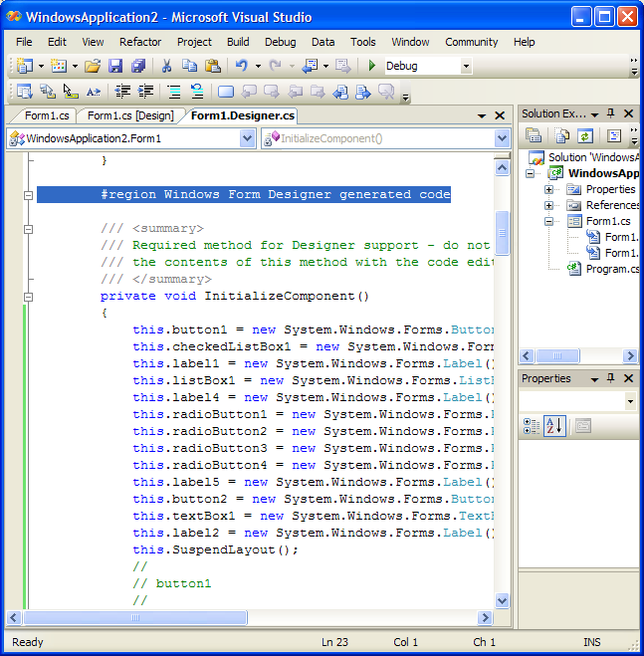This screenshot has width=644, height=656.
Task: Pin the Solution Explorer panel
Action: (x=611, y=113)
